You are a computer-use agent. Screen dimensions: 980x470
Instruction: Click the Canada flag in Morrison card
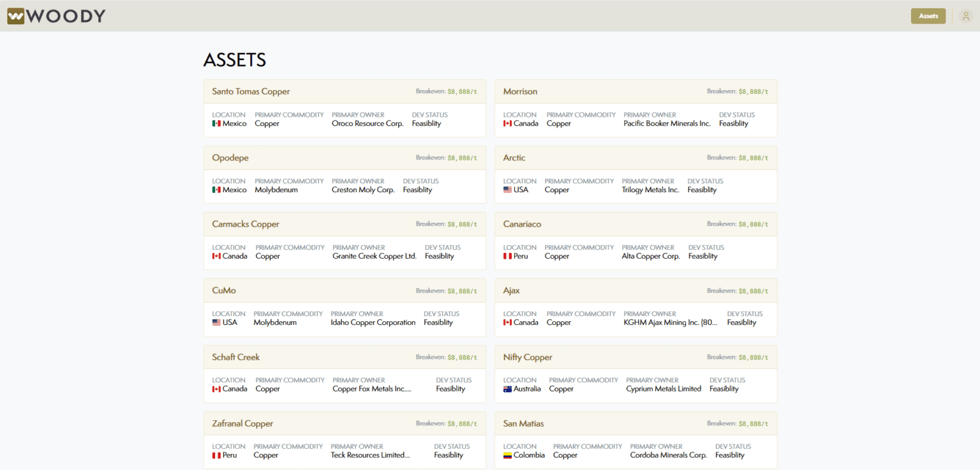[507, 124]
